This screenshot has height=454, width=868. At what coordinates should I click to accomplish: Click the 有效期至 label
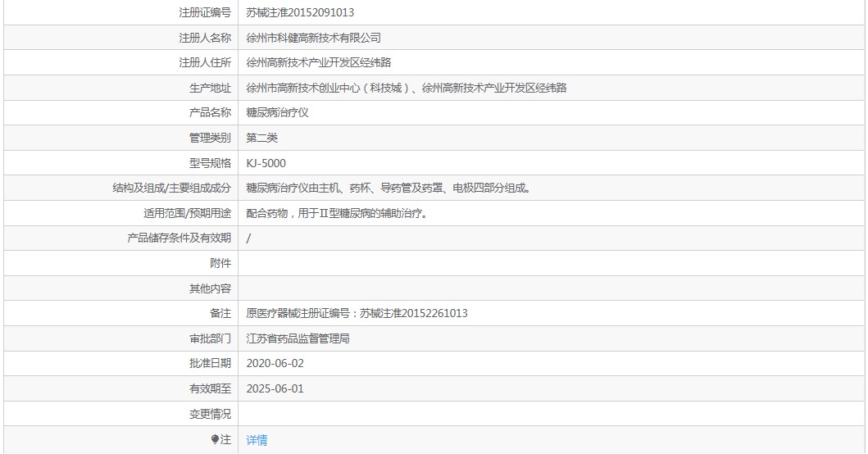tap(211, 388)
